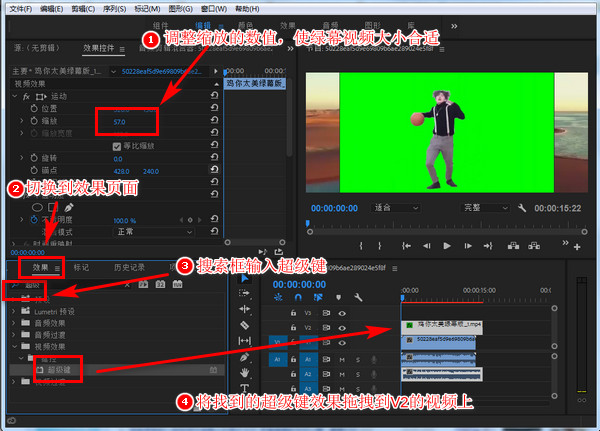The image size is (600, 431).
Task: Open the 序列(S) menu
Action: coord(114,8)
